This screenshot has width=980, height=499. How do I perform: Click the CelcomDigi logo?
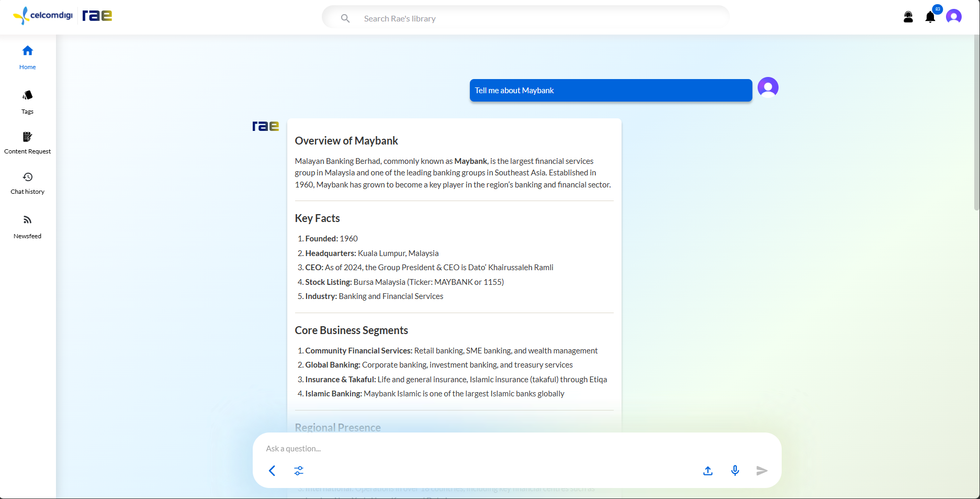[x=43, y=15]
